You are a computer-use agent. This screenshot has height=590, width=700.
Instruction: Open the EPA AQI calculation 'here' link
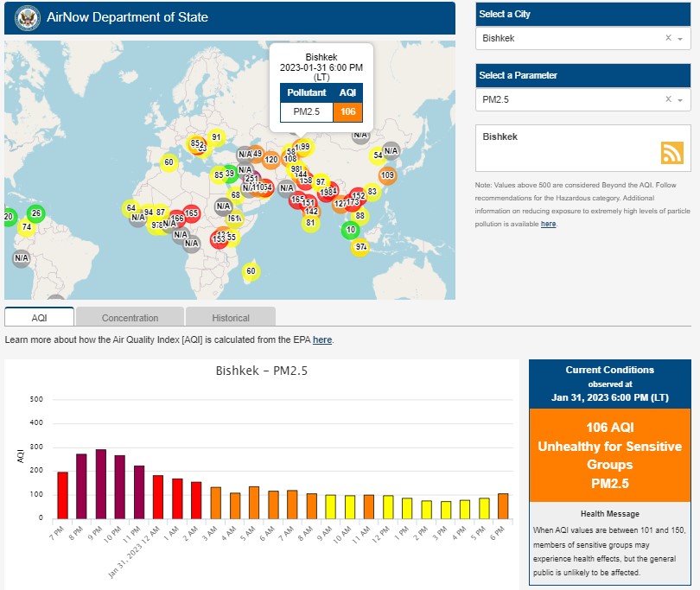(321, 340)
